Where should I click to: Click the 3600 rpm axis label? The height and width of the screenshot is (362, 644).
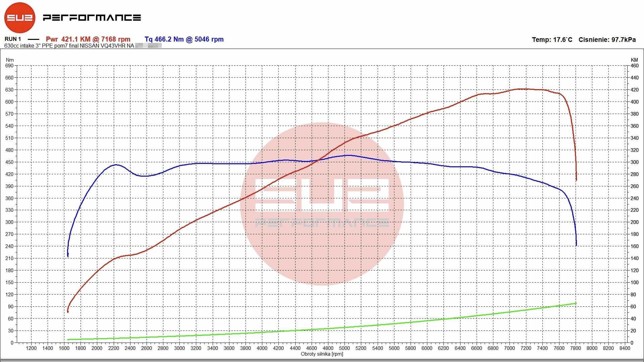pyautogui.click(x=229, y=348)
